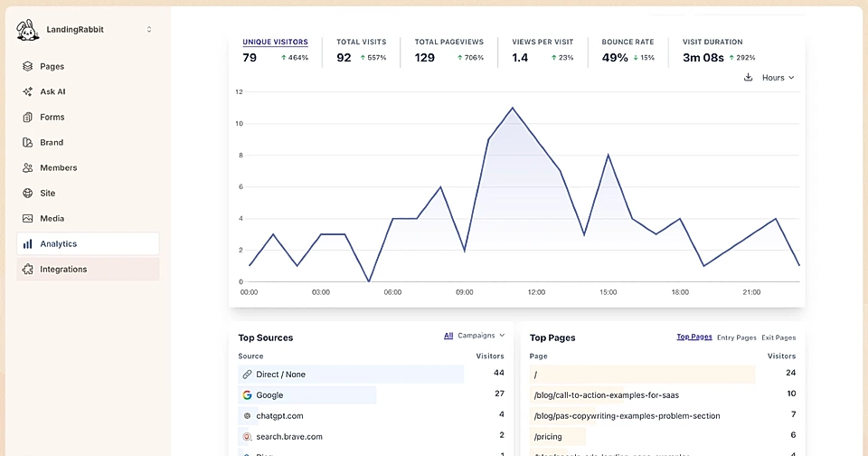Viewport: 868px width, 456px height.
Task: Open the LandingRabbit workspace switcher chevron
Action: 149,29
